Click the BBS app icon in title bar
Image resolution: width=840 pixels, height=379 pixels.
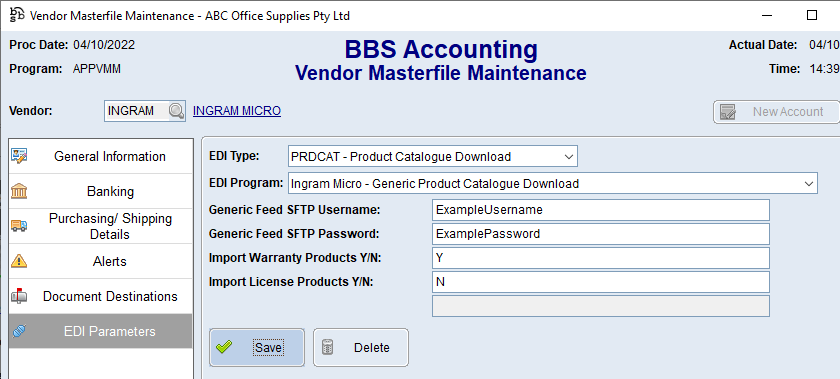click(x=17, y=15)
